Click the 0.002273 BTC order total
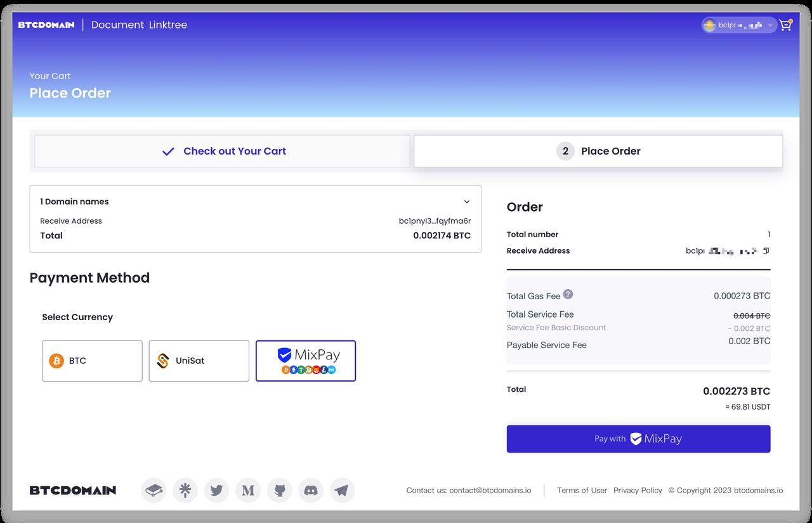812x523 pixels. click(737, 391)
